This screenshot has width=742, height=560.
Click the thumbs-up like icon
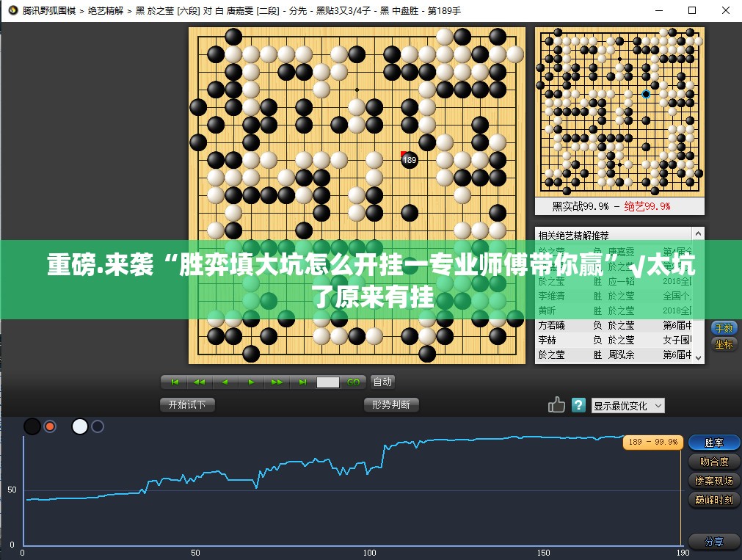click(x=556, y=404)
